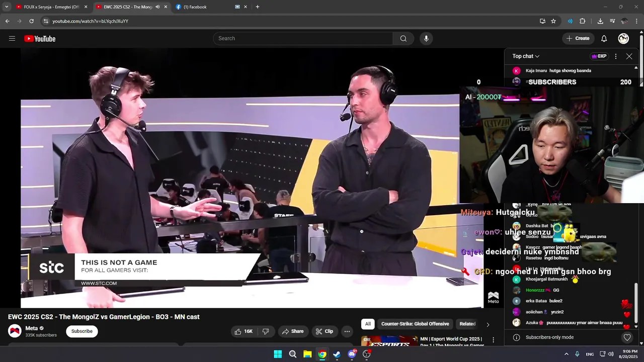
Task: Share the video
Action: [x=293, y=331]
